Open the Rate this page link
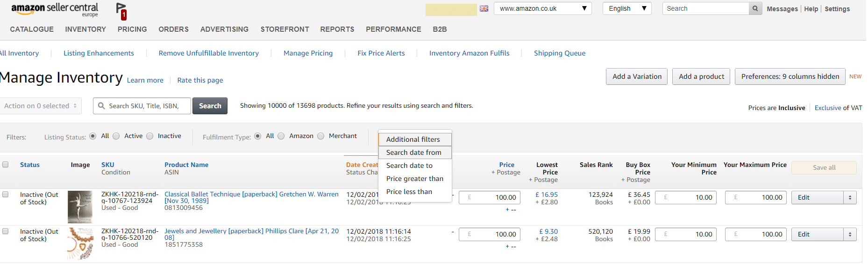The image size is (868, 264). [200, 80]
